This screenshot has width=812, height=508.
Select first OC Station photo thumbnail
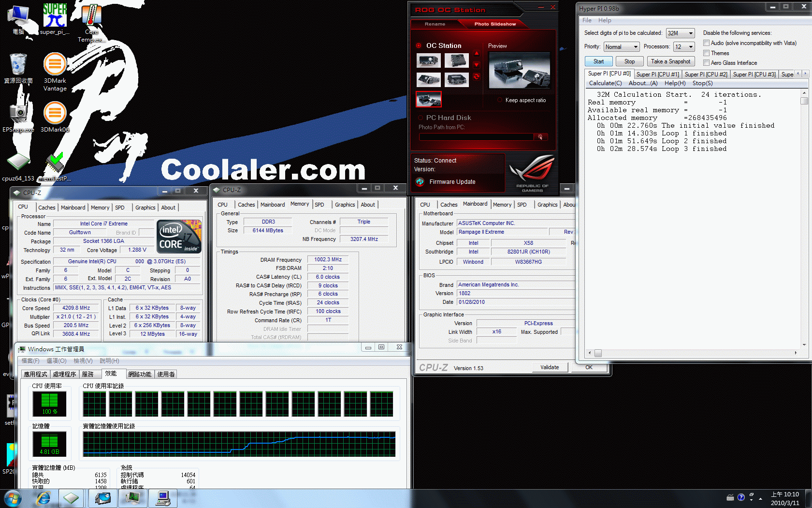[429, 60]
